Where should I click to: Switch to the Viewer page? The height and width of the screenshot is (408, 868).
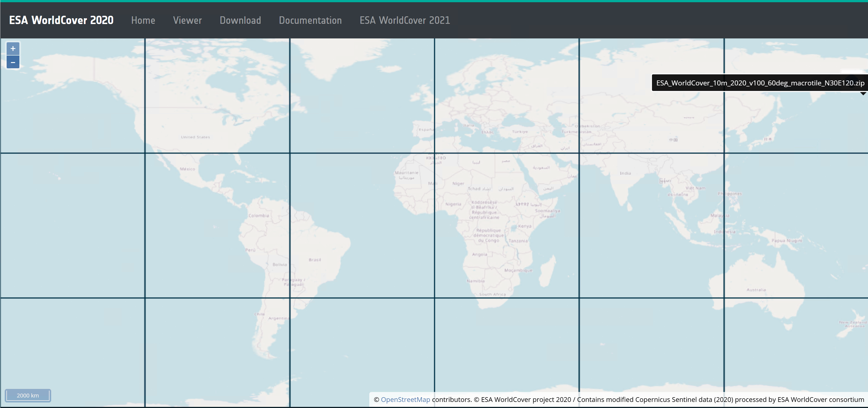pyautogui.click(x=187, y=20)
